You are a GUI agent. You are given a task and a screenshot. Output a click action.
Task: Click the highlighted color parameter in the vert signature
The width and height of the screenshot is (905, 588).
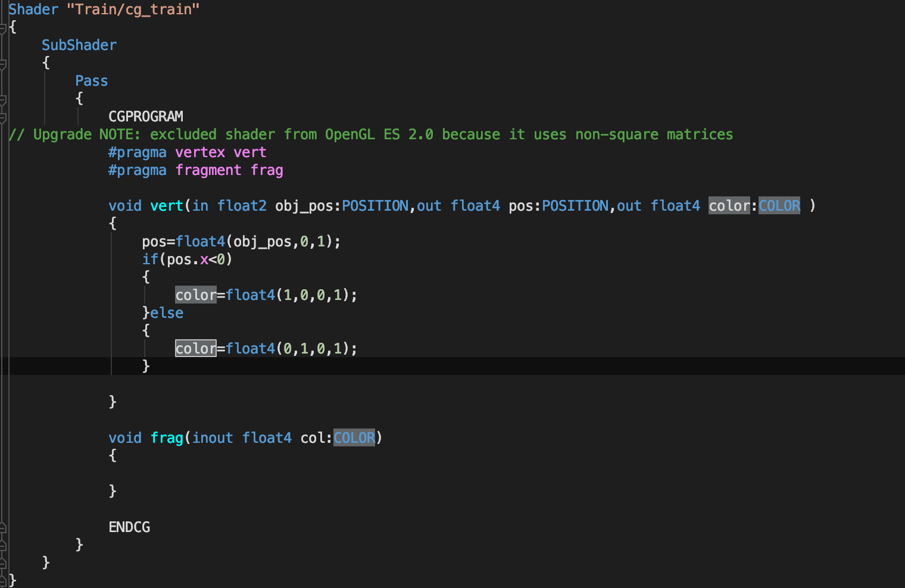(x=729, y=206)
